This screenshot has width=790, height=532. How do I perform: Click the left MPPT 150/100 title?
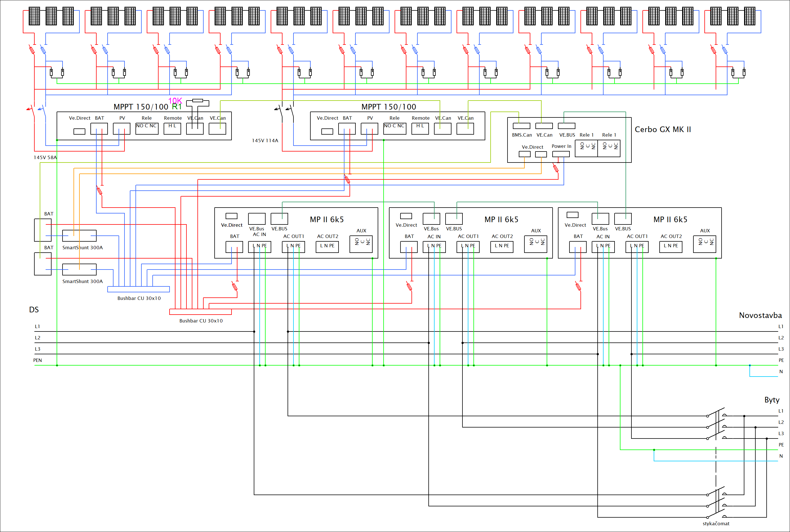[141, 107]
